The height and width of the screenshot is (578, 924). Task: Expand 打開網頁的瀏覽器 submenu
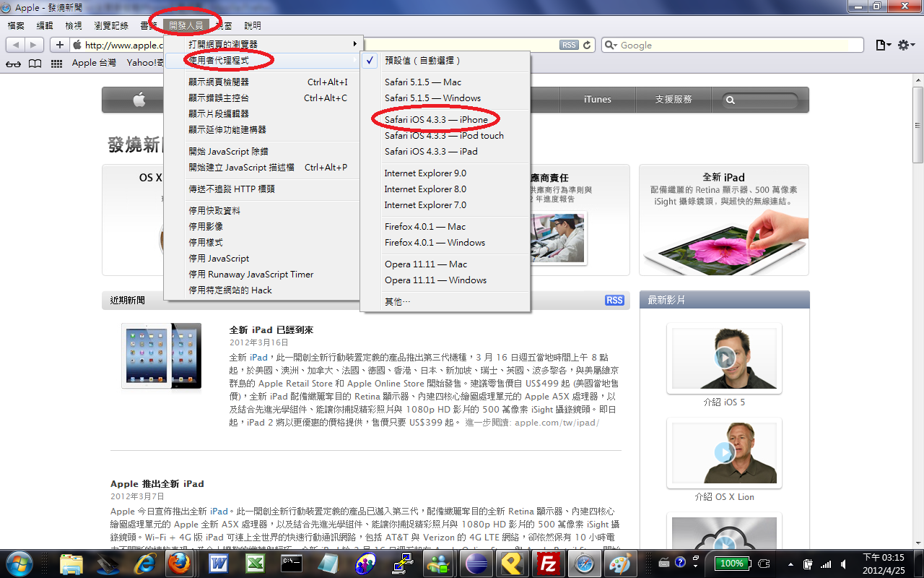[262, 44]
